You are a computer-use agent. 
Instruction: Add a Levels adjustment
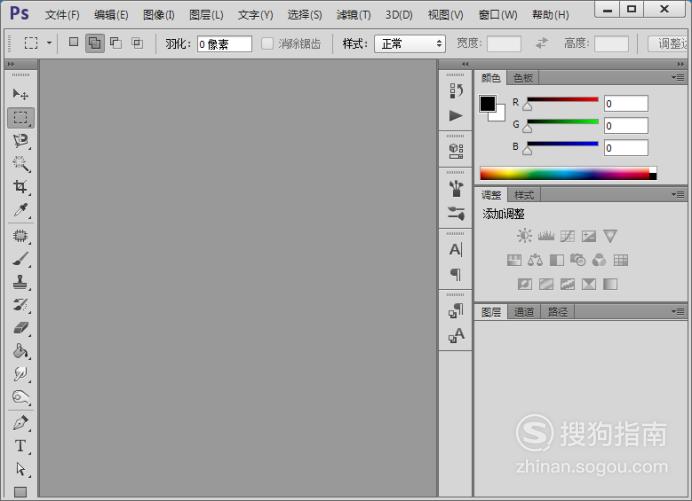click(x=546, y=236)
